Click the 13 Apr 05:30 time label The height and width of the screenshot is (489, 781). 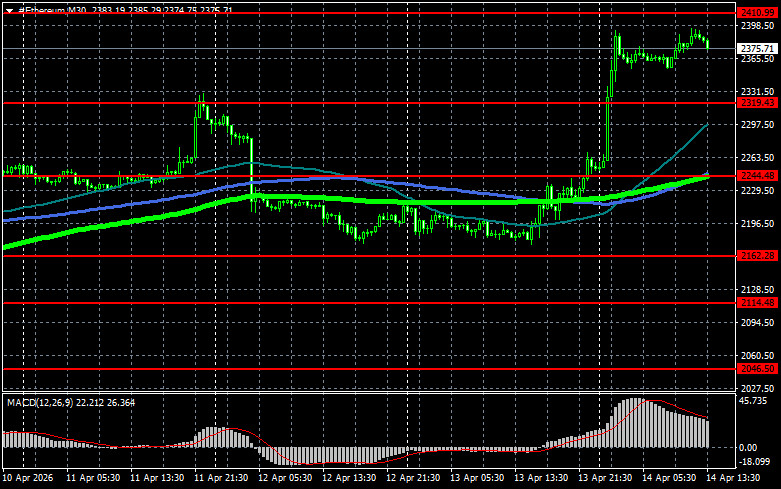tap(477, 478)
